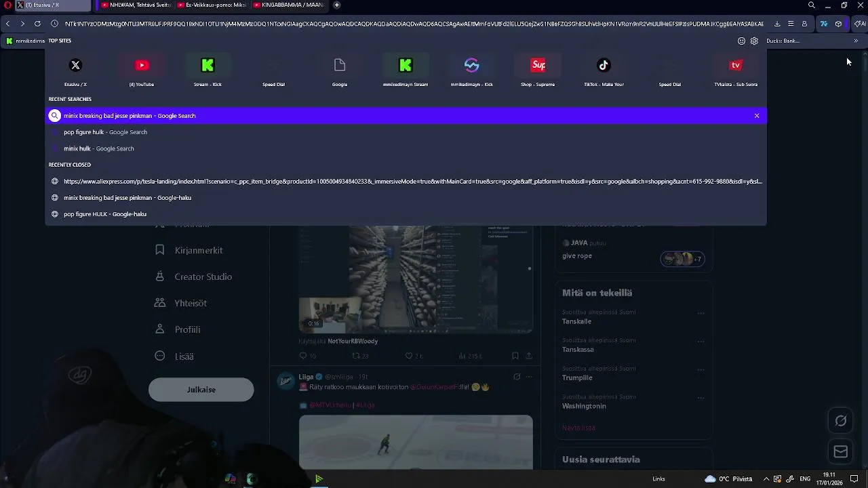868x488 pixels.
Task: Open more options for Tanskalle trend
Action: (701, 313)
